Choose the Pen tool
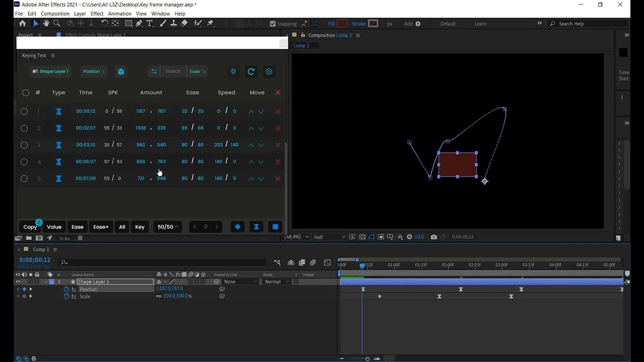The width and height of the screenshot is (644, 362). (x=138, y=24)
